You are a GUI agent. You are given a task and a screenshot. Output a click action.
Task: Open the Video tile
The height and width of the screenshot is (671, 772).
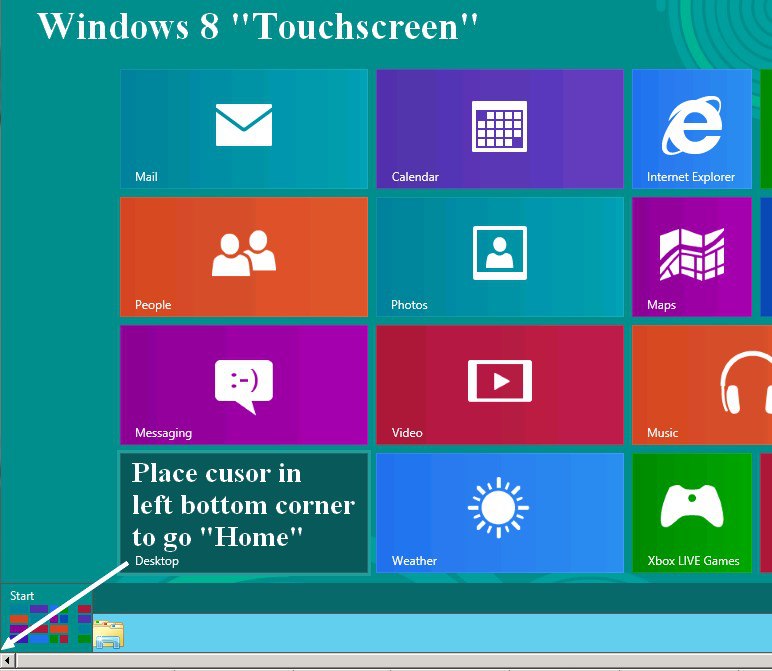500,385
